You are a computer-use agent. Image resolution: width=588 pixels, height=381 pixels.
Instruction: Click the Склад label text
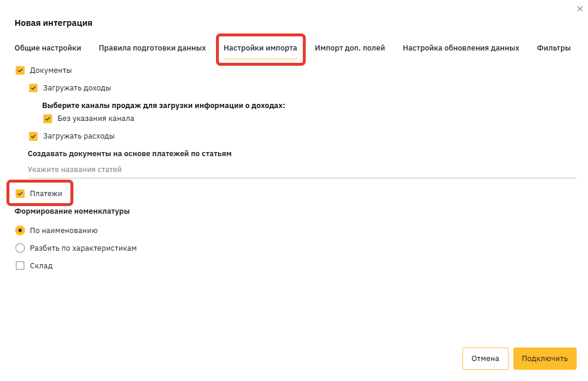point(41,266)
